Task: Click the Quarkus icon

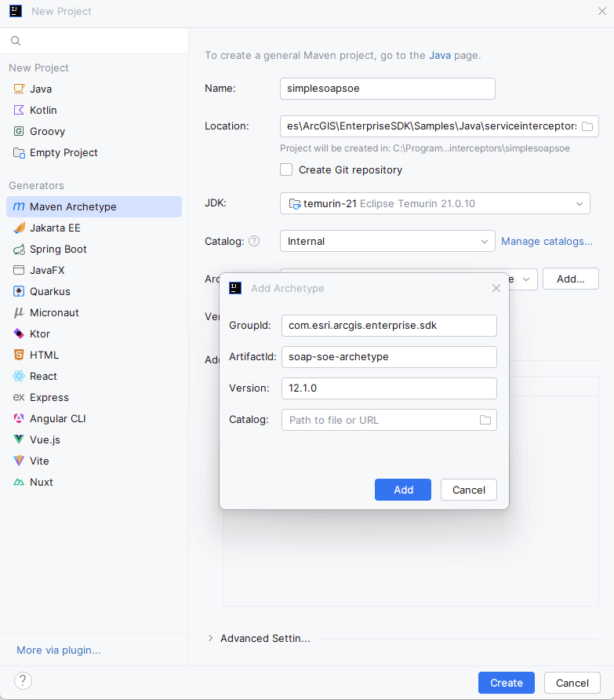Action: [19, 291]
